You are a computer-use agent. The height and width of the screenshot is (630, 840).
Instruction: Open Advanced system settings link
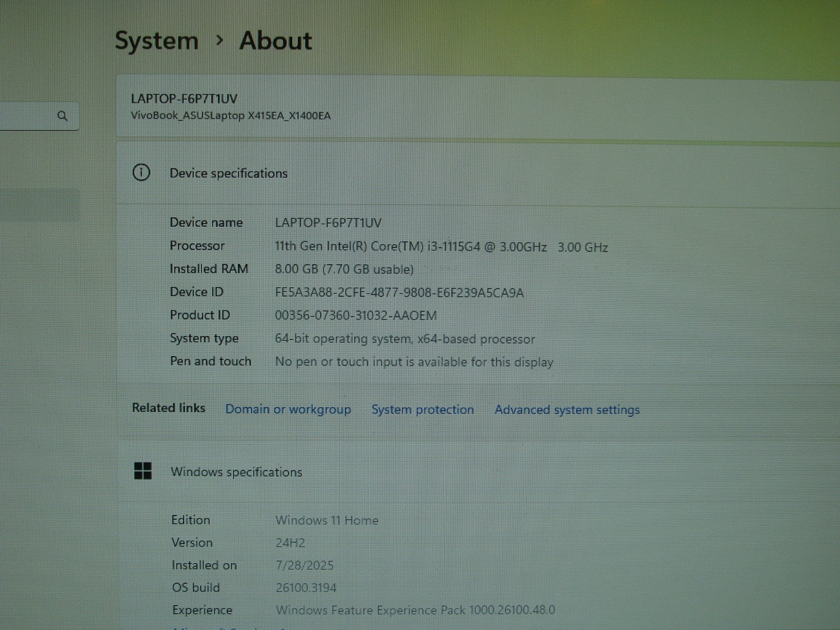[567, 409]
